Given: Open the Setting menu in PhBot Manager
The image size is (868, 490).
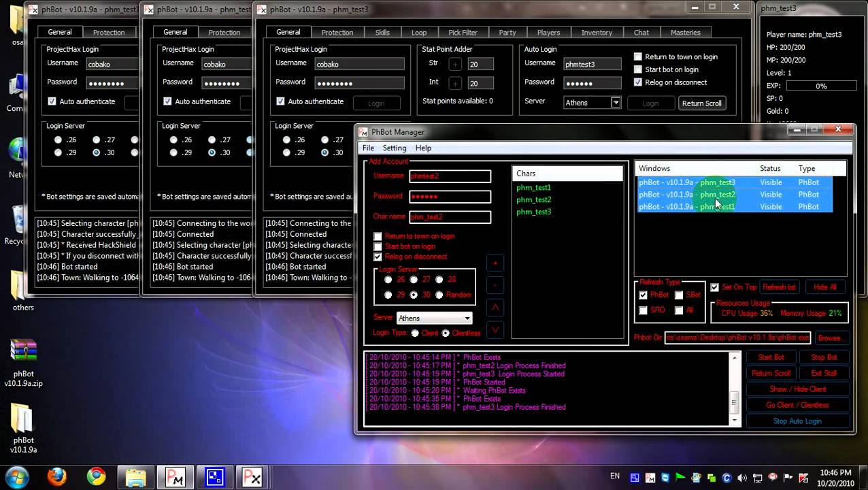Looking at the screenshot, I should pyautogui.click(x=395, y=148).
